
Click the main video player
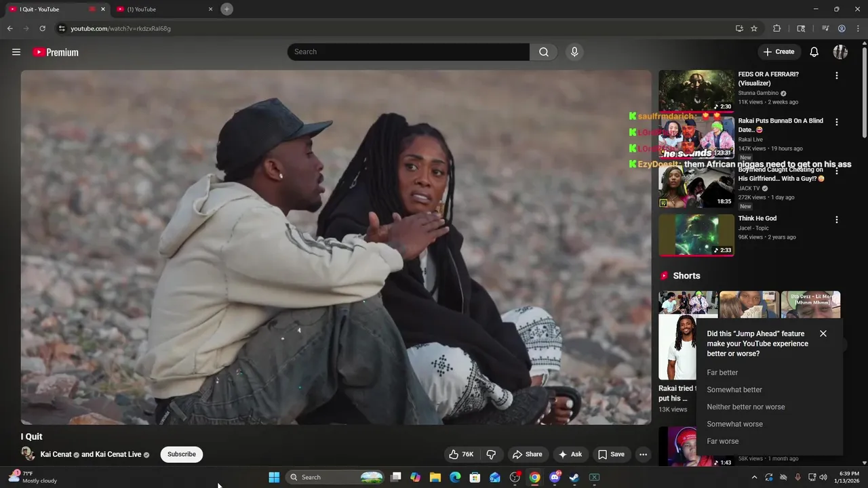click(x=336, y=247)
